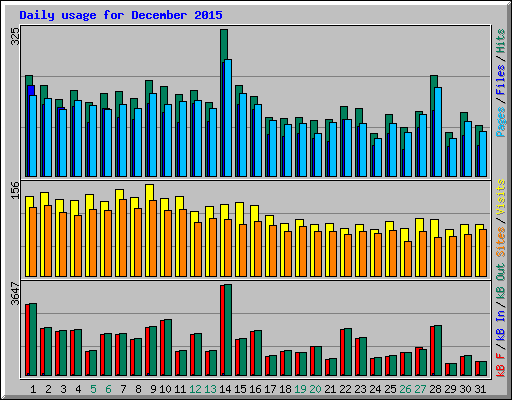Click the green kB Out bar for day 14
512x400 pixels.
(x=228, y=330)
